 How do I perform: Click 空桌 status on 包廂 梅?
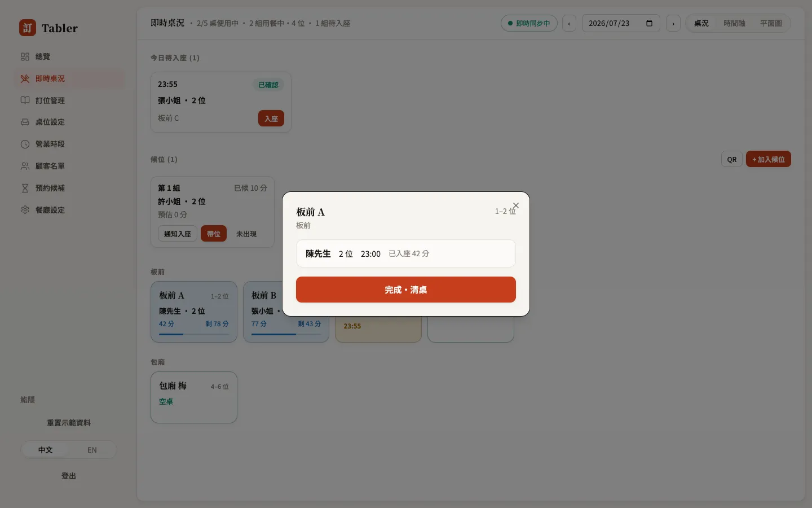coord(166,401)
